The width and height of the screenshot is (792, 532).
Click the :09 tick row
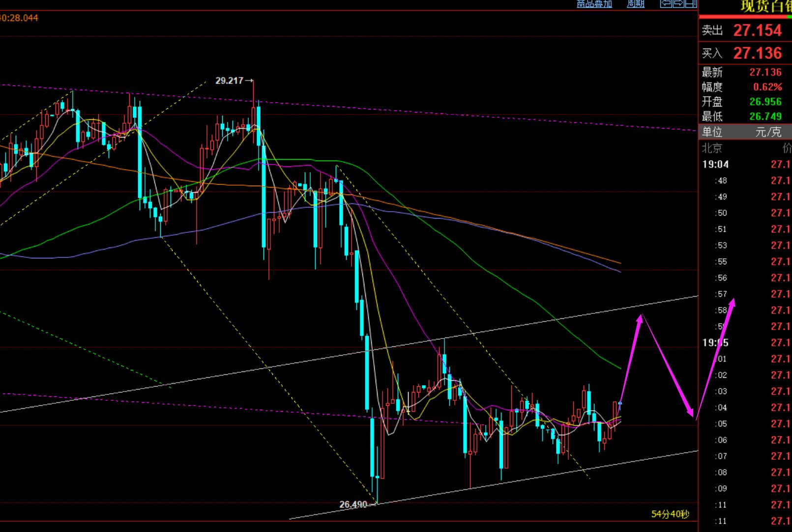(745, 489)
